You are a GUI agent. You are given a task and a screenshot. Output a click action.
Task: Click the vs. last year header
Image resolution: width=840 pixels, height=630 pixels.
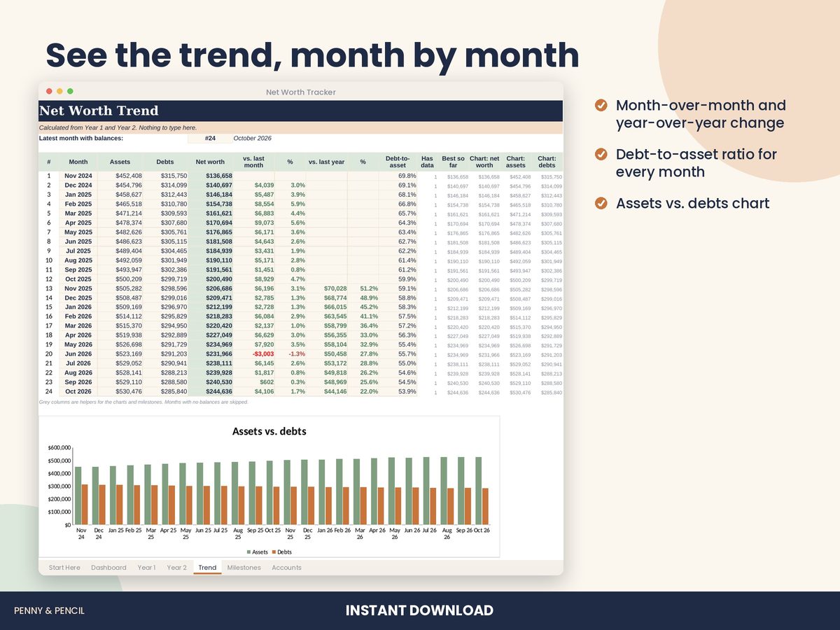click(x=326, y=162)
